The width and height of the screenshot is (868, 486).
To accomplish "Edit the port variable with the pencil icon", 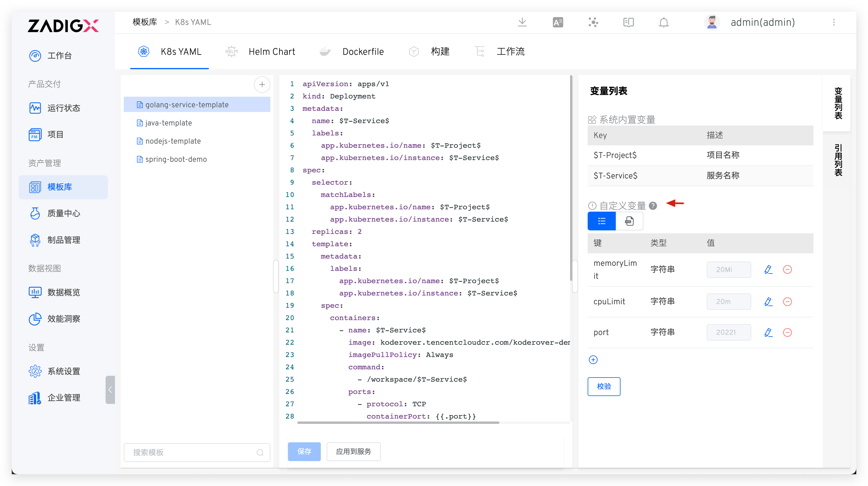I will pyautogui.click(x=769, y=332).
